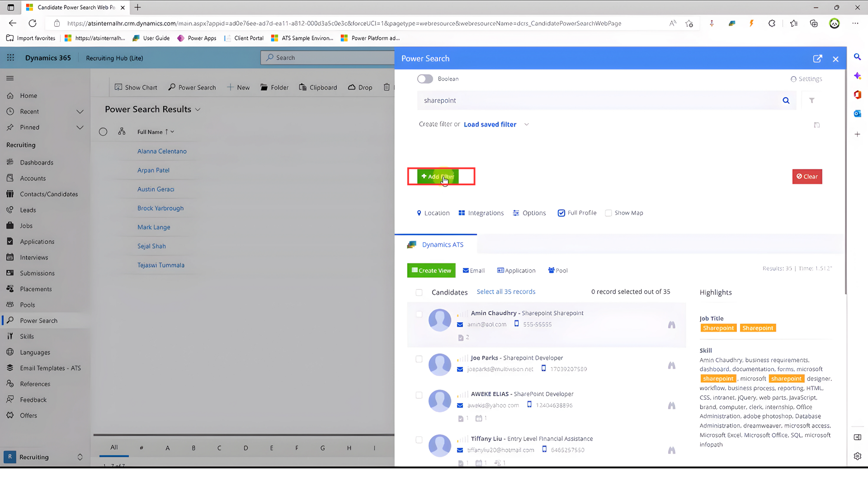
Task: Select all rows radio circle in grid header
Action: pos(103,132)
